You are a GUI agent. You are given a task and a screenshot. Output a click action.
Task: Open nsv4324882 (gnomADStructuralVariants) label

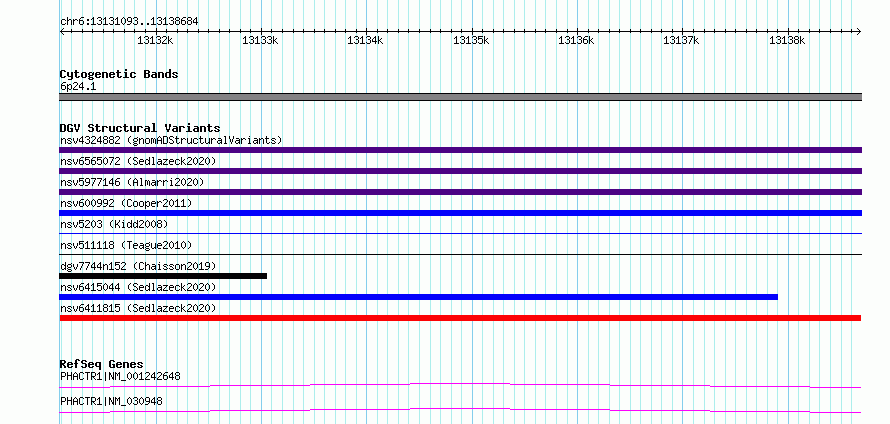[x=171, y=140]
